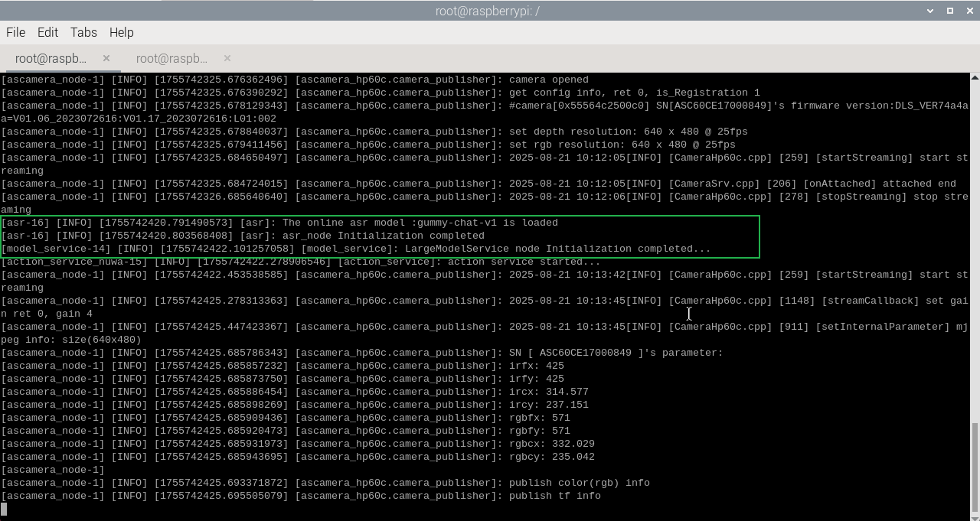Close the second terminal tab
The width and height of the screenshot is (980, 521).
click(227, 58)
